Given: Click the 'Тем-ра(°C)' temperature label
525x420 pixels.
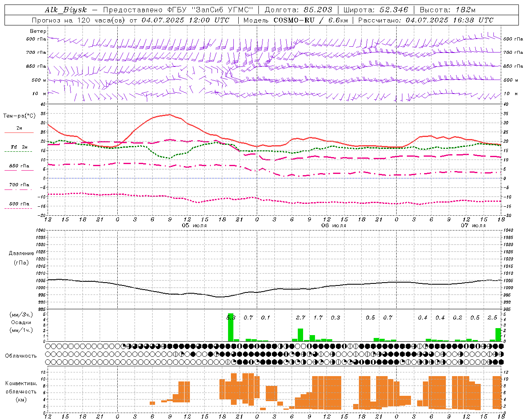Looking at the screenshot, I should pos(19,116).
